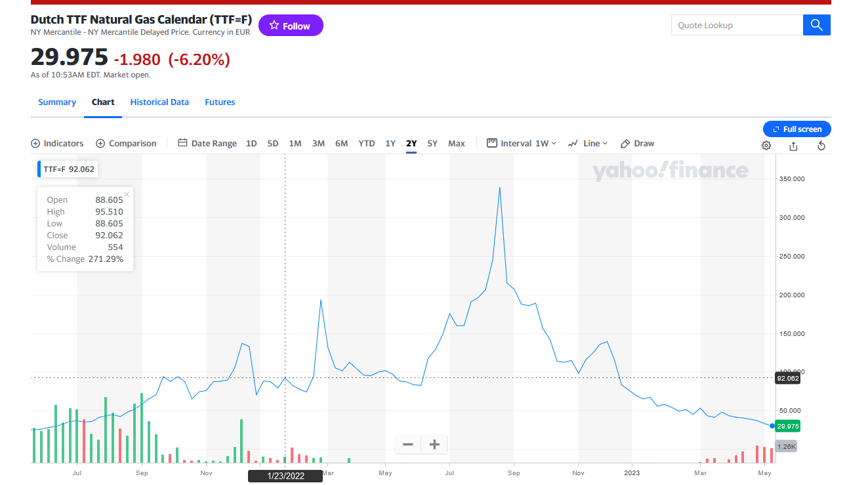
Task: Click the TTF=F 92.062 series label
Action: tap(68, 169)
